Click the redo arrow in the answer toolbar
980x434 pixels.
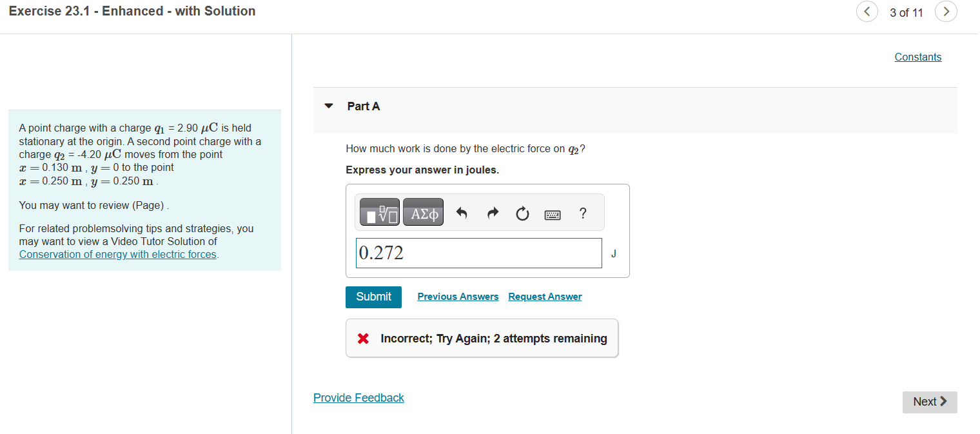click(x=492, y=212)
